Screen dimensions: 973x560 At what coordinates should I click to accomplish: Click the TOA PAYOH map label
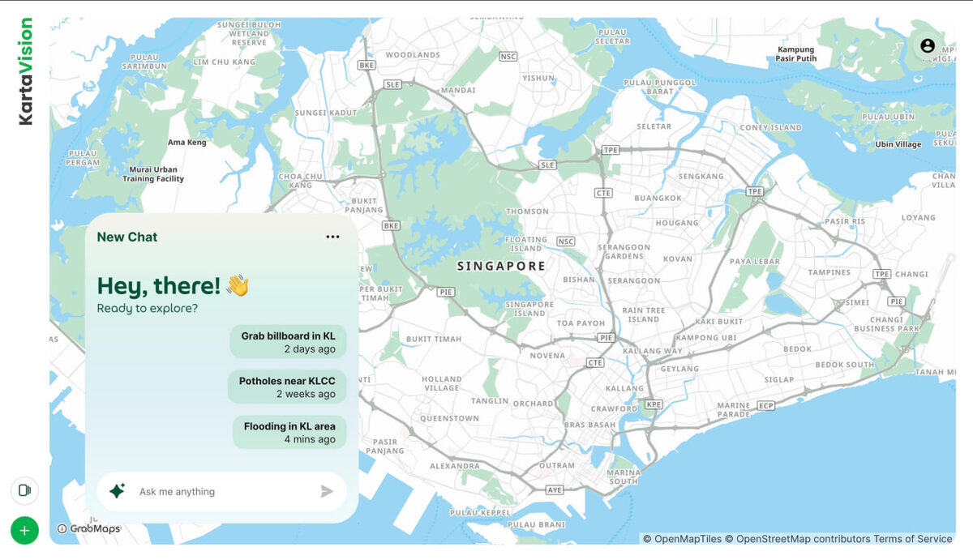pyautogui.click(x=581, y=323)
